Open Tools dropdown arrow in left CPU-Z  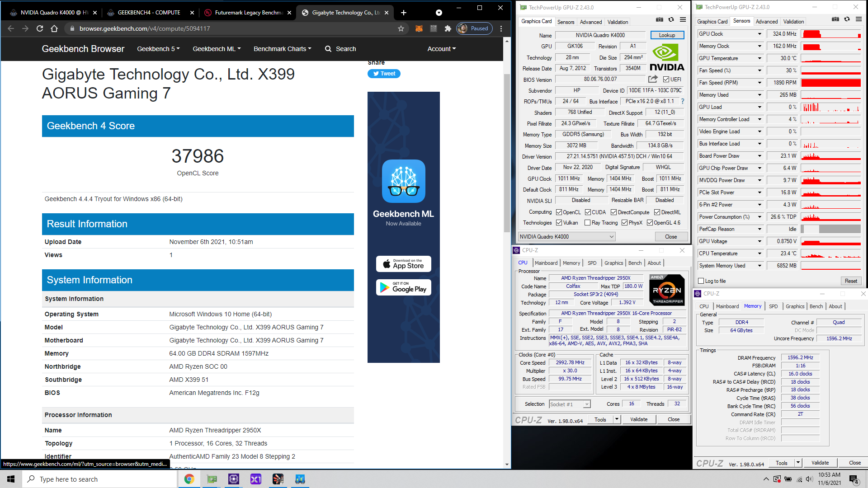[x=616, y=419]
